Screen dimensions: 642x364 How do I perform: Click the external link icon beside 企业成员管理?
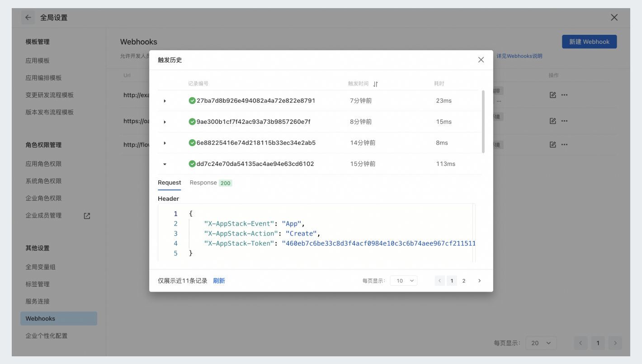point(87,216)
